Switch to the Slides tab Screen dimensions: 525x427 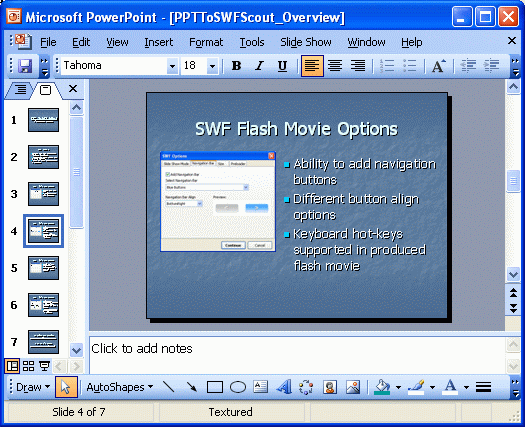point(45,90)
